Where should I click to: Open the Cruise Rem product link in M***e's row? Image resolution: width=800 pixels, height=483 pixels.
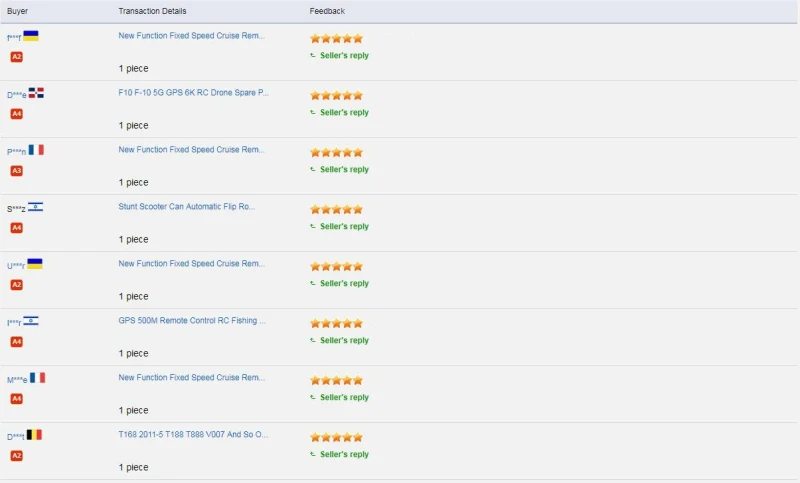click(x=191, y=377)
